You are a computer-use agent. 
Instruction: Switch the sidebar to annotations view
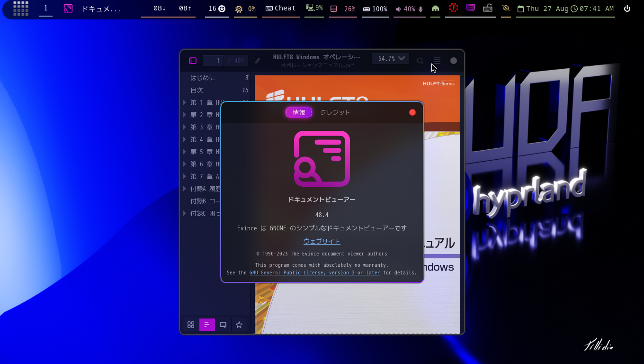[x=223, y=325]
